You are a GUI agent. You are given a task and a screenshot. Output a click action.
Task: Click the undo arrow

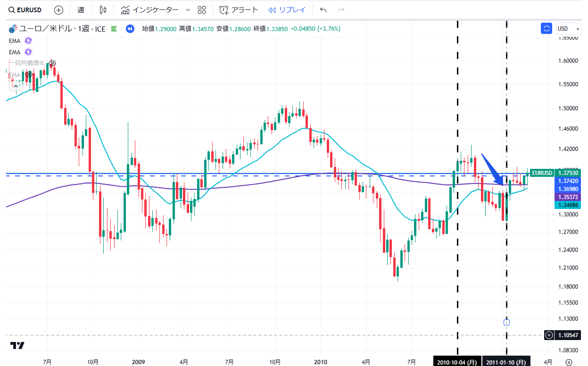tap(323, 10)
